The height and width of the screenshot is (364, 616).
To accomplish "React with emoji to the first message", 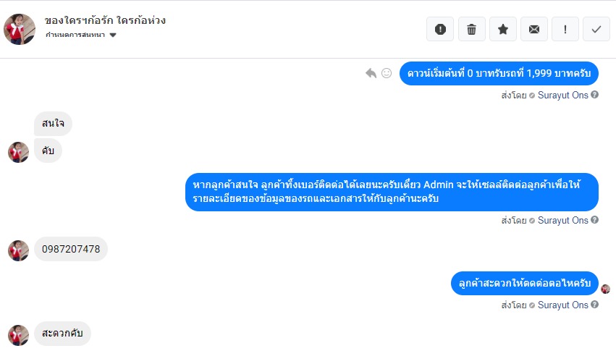I will coord(387,73).
